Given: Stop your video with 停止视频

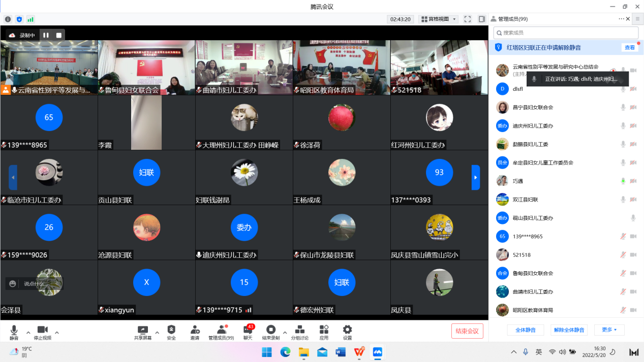Looking at the screenshot, I should tap(43, 332).
